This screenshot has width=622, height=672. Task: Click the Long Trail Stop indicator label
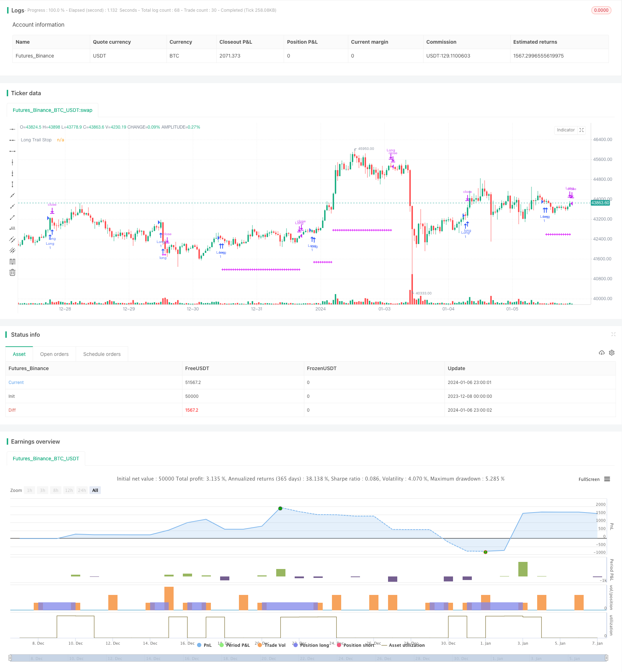pyautogui.click(x=36, y=140)
